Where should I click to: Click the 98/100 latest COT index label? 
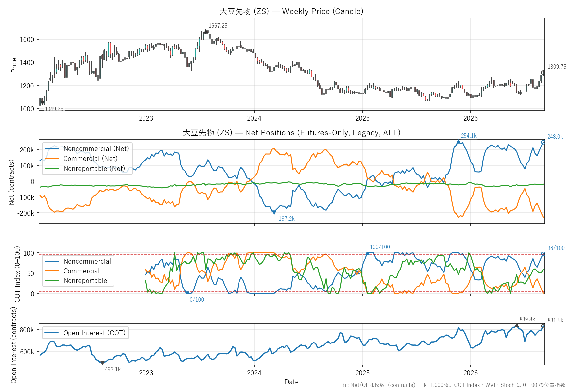[556, 248]
